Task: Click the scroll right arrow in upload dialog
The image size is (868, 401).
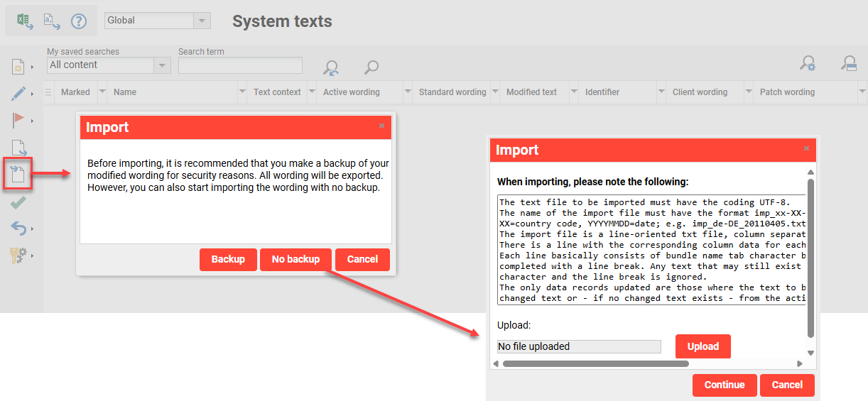Action: (x=799, y=363)
